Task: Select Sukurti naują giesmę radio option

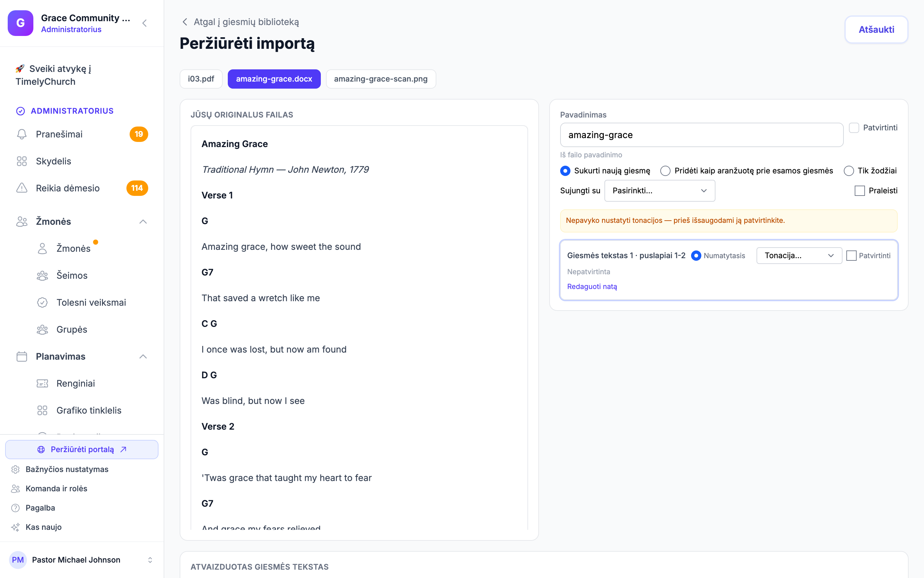Action: (566, 171)
